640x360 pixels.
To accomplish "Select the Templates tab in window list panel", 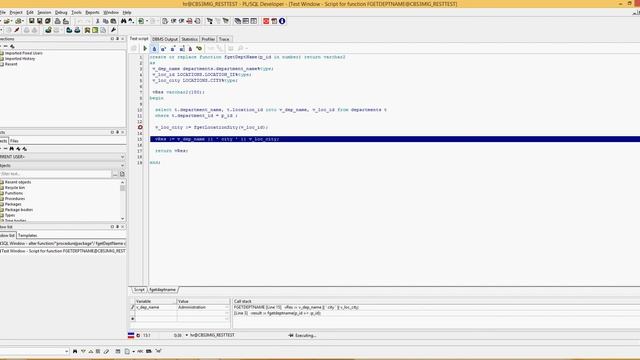I will tap(28, 236).
